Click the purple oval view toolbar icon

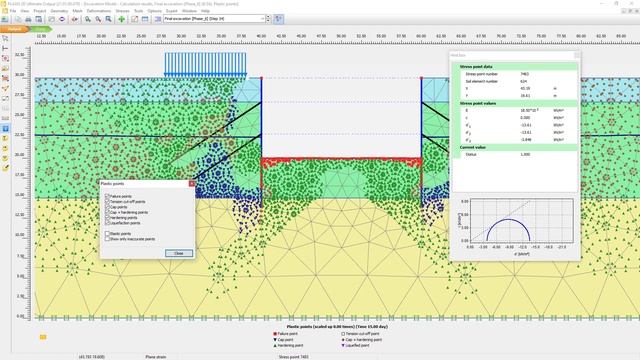click(62, 19)
